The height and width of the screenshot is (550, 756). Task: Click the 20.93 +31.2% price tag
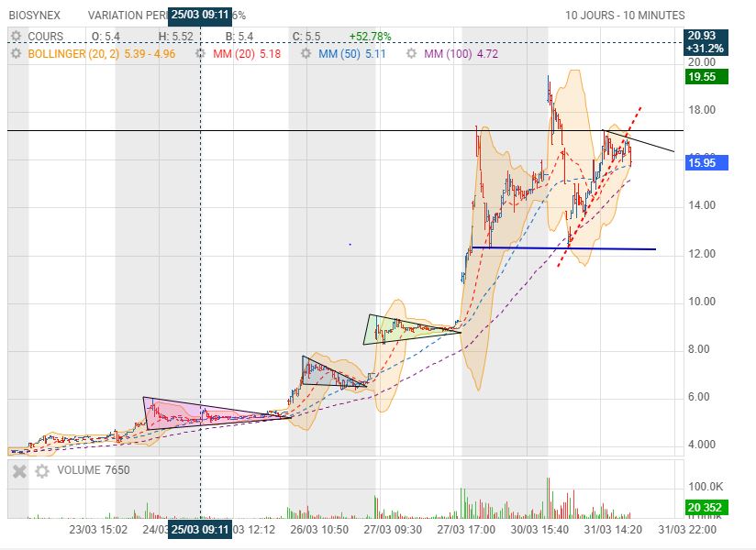pos(706,42)
